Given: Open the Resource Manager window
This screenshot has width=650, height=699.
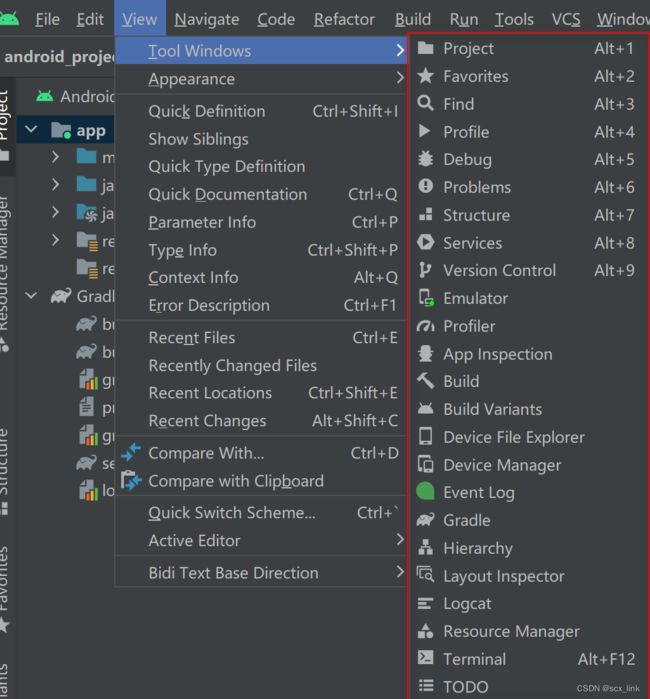Looking at the screenshot, I should click(528, 631).
